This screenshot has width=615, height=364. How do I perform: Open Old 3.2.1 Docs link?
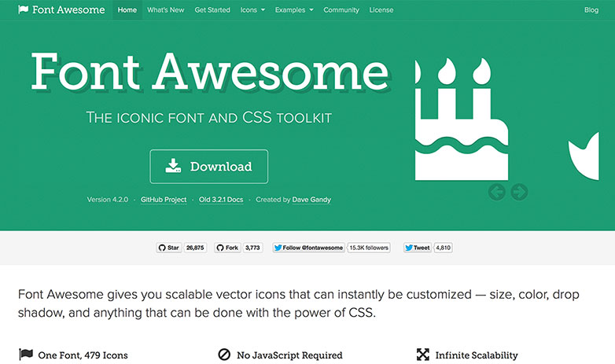[221, 199]
